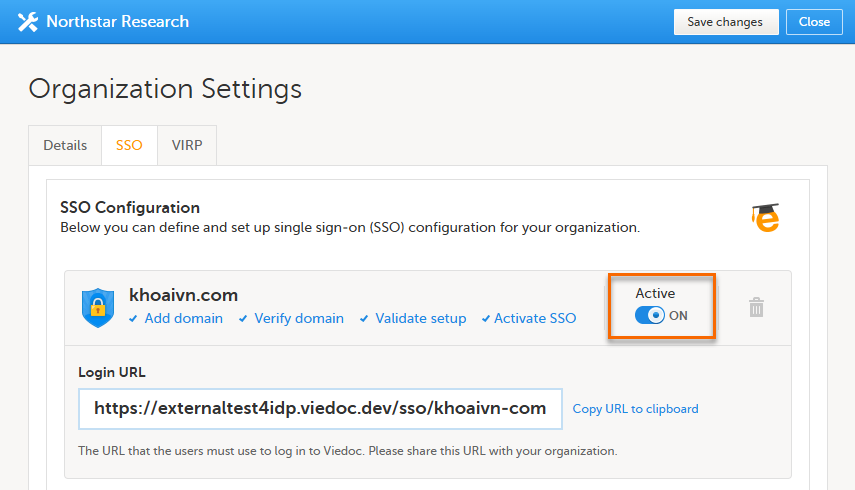Screen dimensions: 855x490
Task: Click the Validate setup link
Action: click(x=421, y=318)
